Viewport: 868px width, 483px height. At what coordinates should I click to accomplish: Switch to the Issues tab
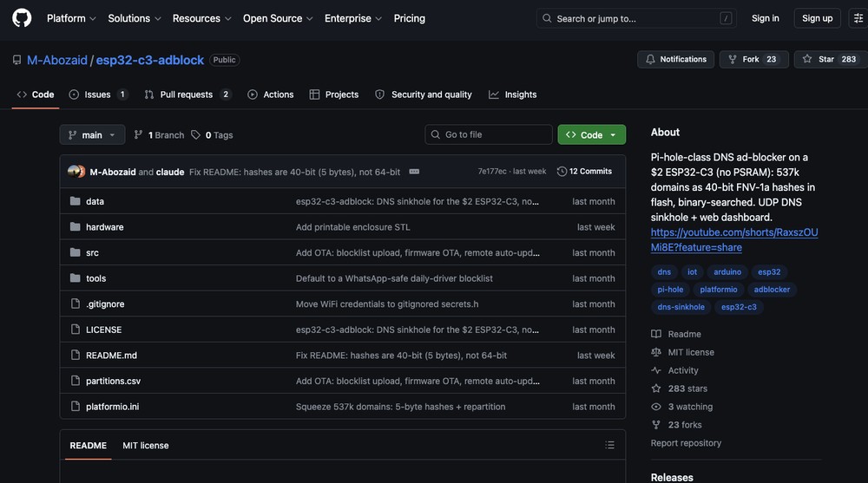[x=98, y=95]
